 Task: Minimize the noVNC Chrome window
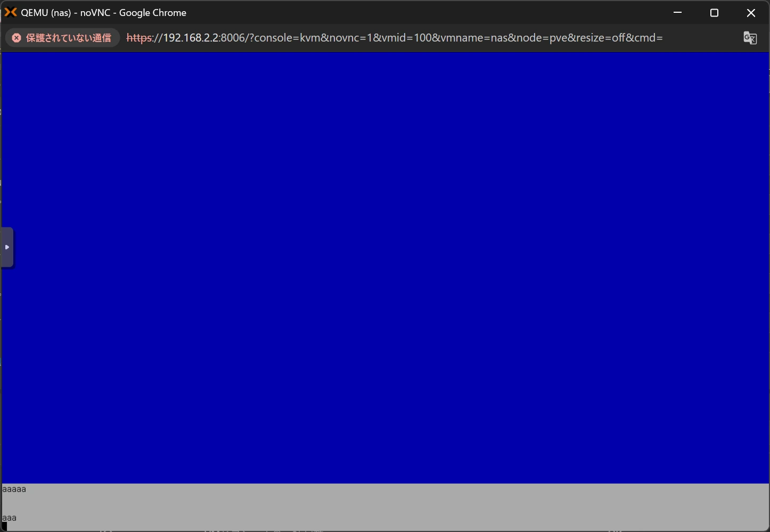[x=677, y=12]
